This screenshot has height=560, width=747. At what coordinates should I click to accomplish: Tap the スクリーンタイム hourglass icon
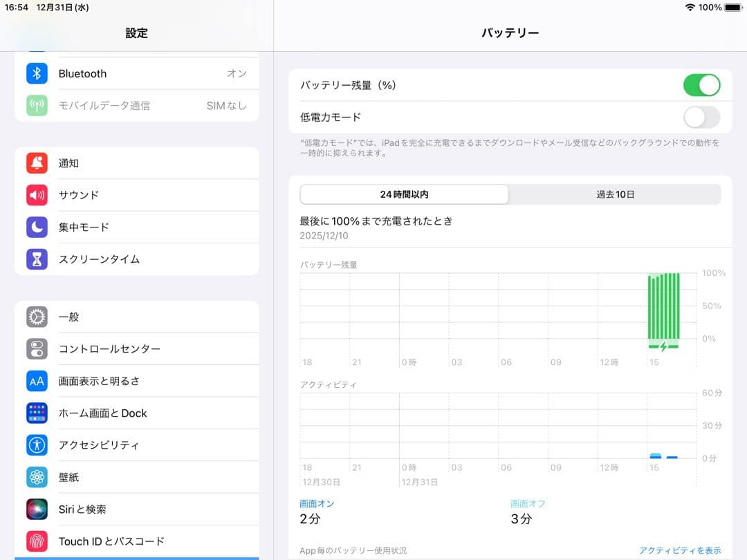[x=37, y=259]
